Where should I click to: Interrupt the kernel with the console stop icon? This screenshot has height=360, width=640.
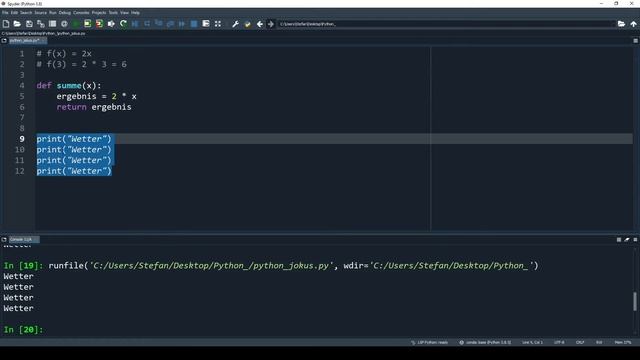(x=619, y=240)
